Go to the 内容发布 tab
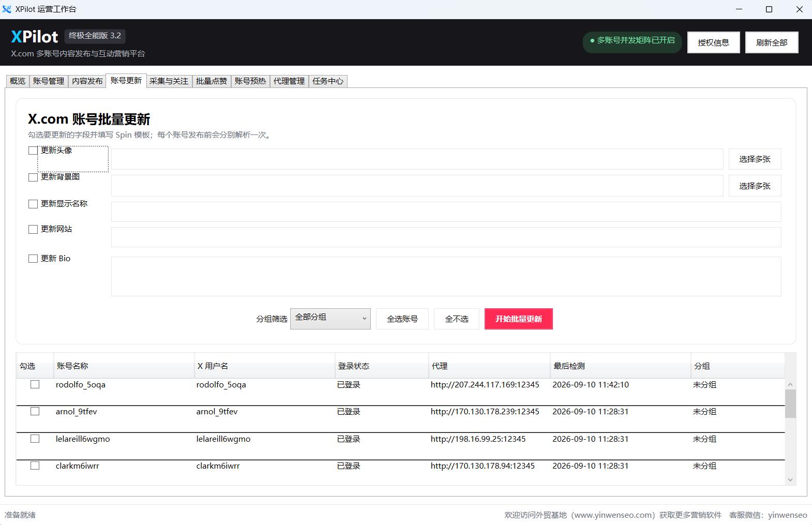This screenshot has height=525, width=812. 87,81
